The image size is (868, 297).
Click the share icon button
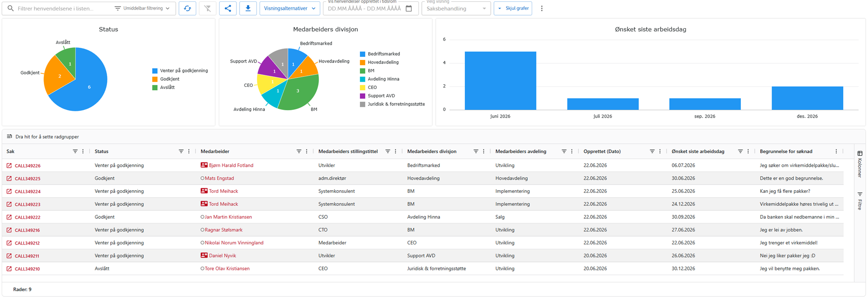click(x=228, y=8)
